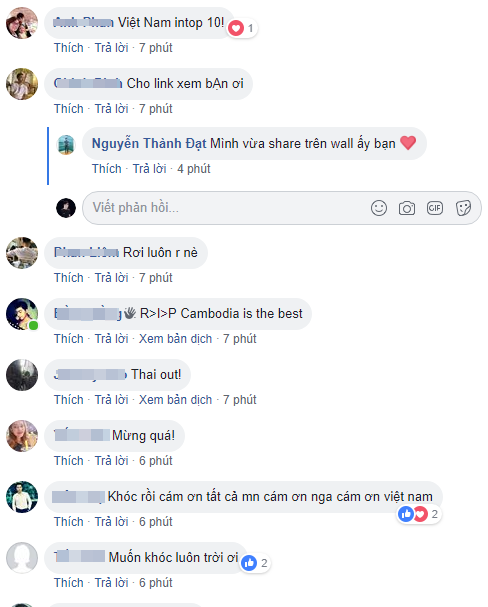
Task: Open Nguyễn Thành Đạt's profile name link
Action: [x=149, y=144]
